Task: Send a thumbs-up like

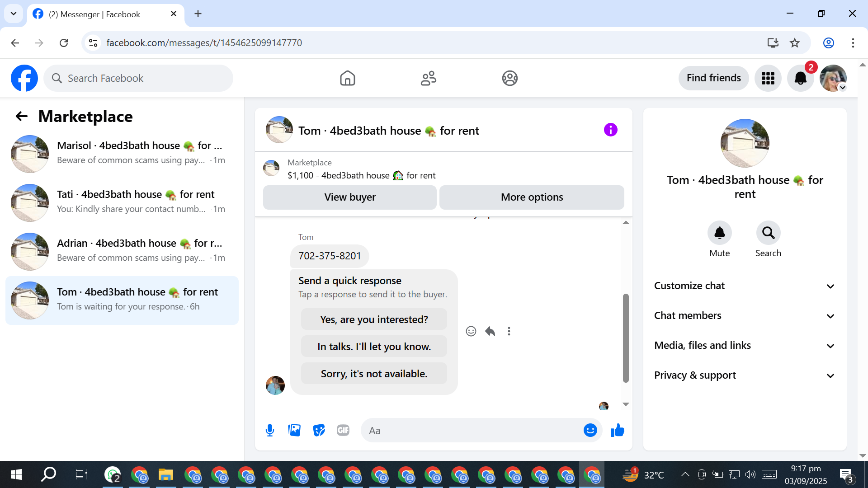Action: pyautogui.click(x=617, y=431)
